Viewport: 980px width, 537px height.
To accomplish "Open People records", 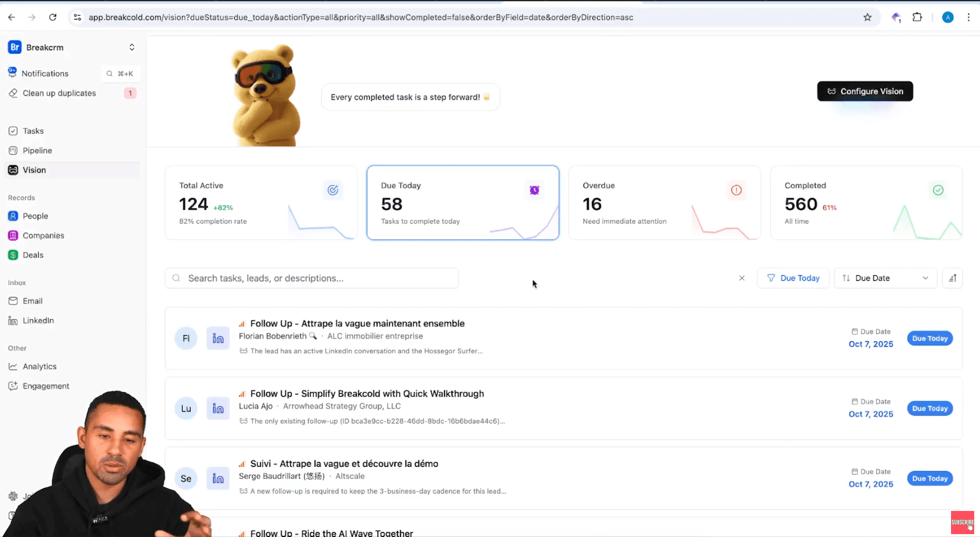I will click(35, 216).
